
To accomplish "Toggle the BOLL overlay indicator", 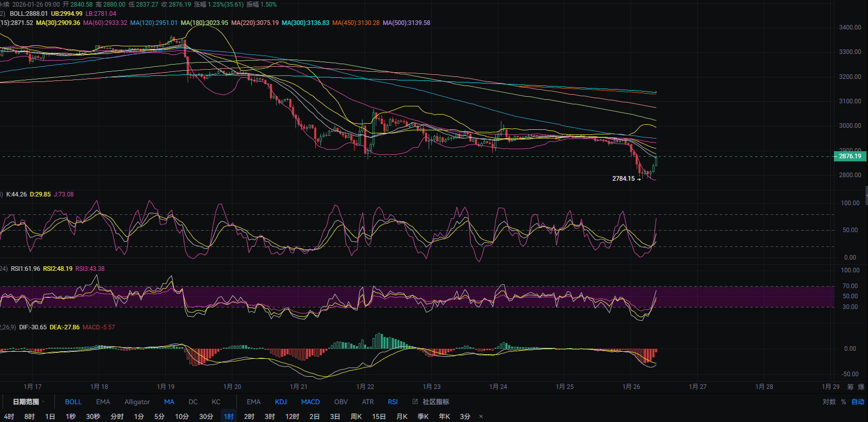I will (73, 402).
